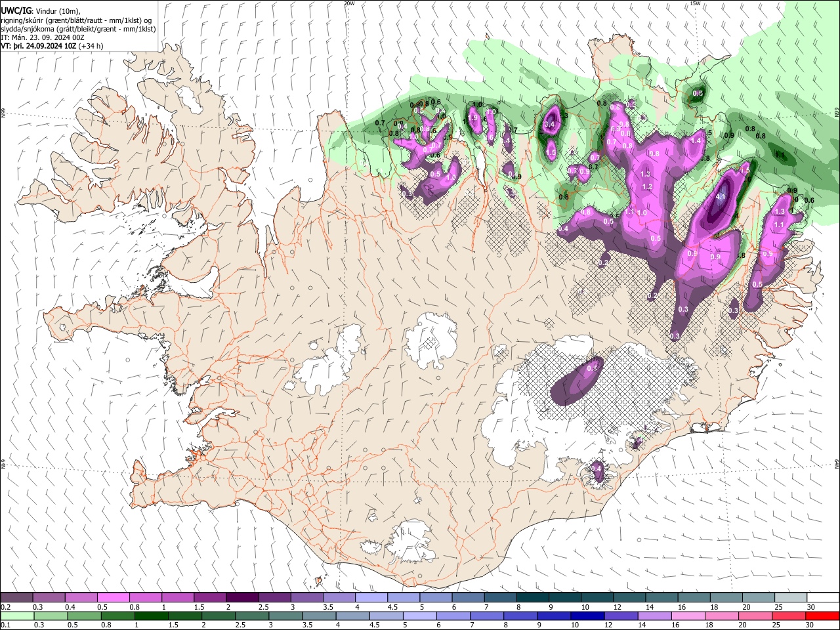
Task: Click the pale green first rain legend swatch
Action: [x=16, y=616]
